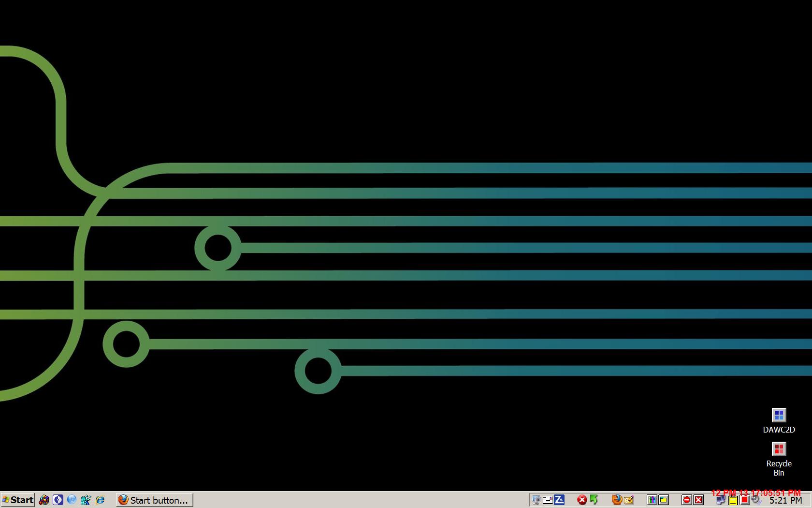
Task: Switch to the Firefox 'Start button...' window
Action: coord(154,500)
